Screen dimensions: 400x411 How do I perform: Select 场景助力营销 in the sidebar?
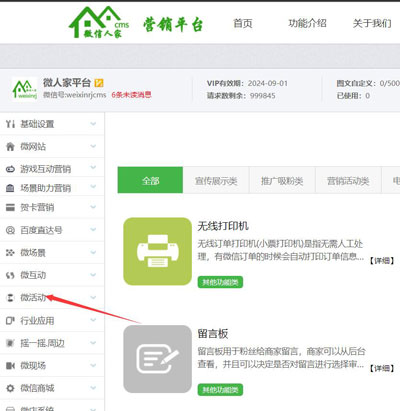click(x=45, y=188)
